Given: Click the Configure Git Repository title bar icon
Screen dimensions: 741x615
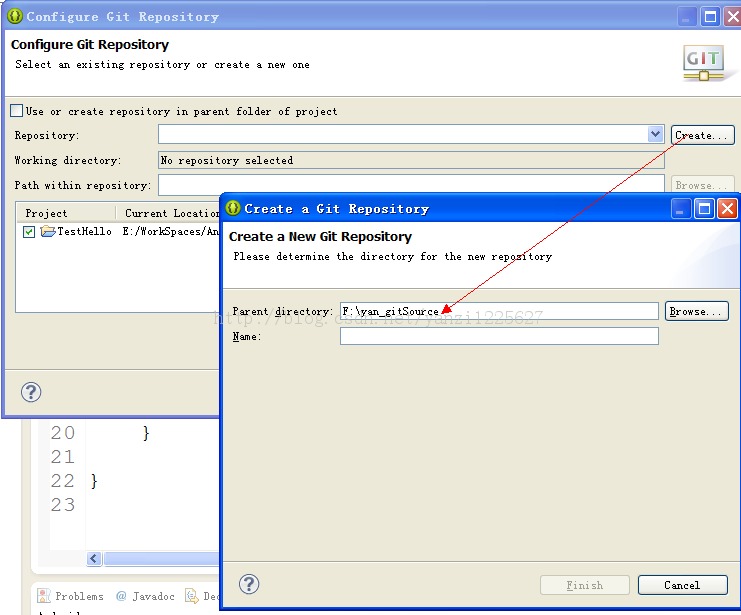Looking at the screenshot, I should pos(15,16).
